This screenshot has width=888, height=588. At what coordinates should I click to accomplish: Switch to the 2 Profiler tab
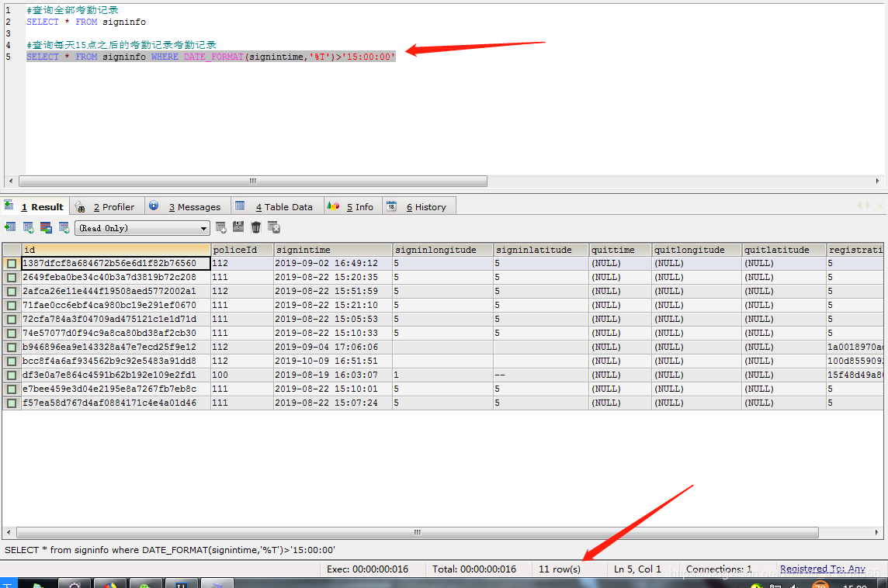108,206
